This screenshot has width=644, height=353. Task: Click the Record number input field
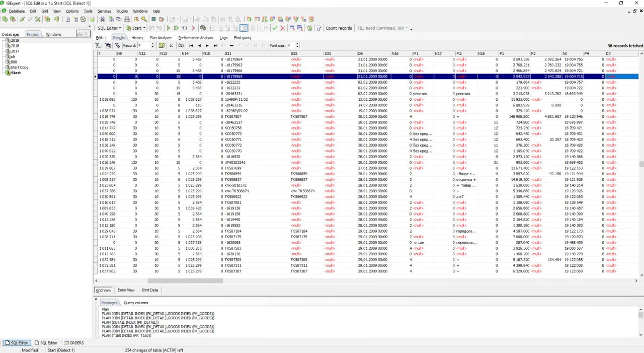143,45
